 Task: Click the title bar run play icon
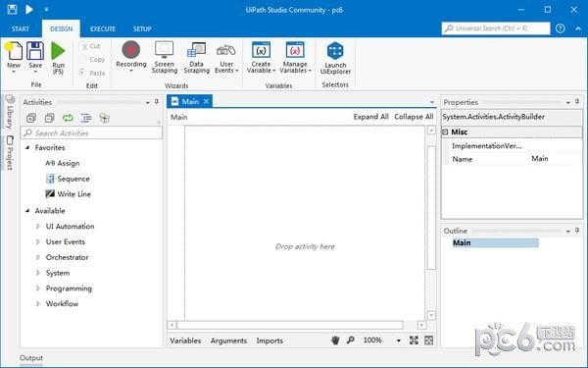[28, 10]
